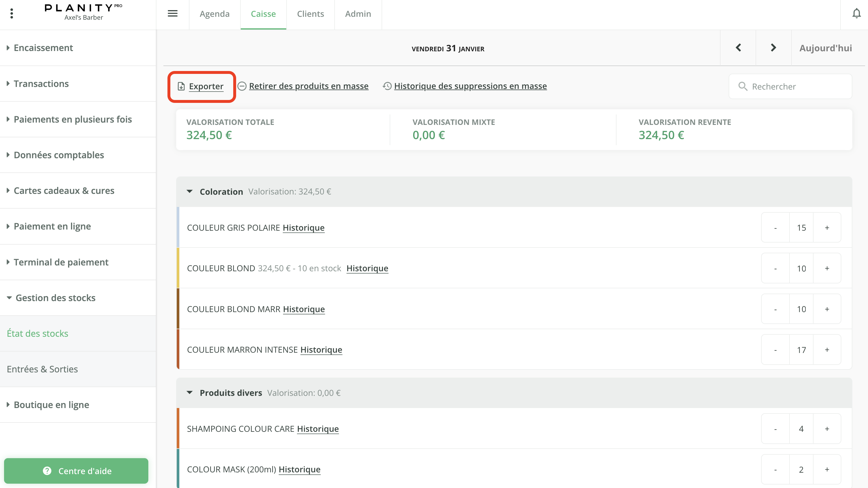Open the notifications bell icon
Screen dimensions: 868x488
(x=856, y=14)
